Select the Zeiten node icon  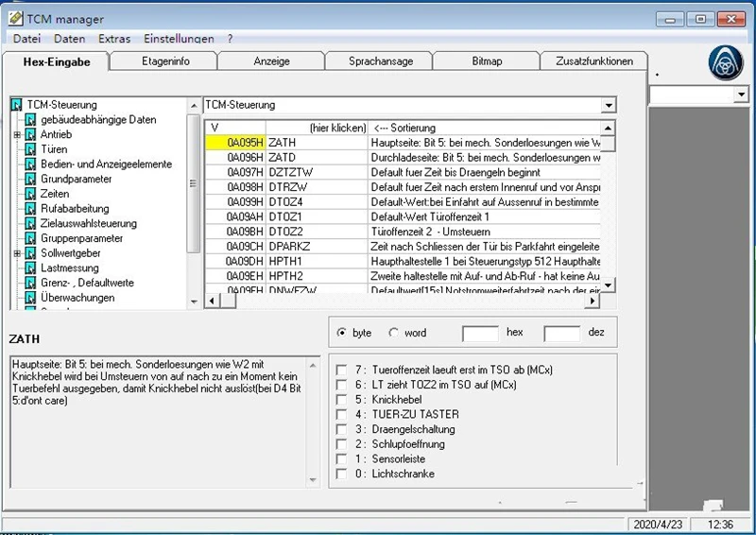click(x=30, y=194)
